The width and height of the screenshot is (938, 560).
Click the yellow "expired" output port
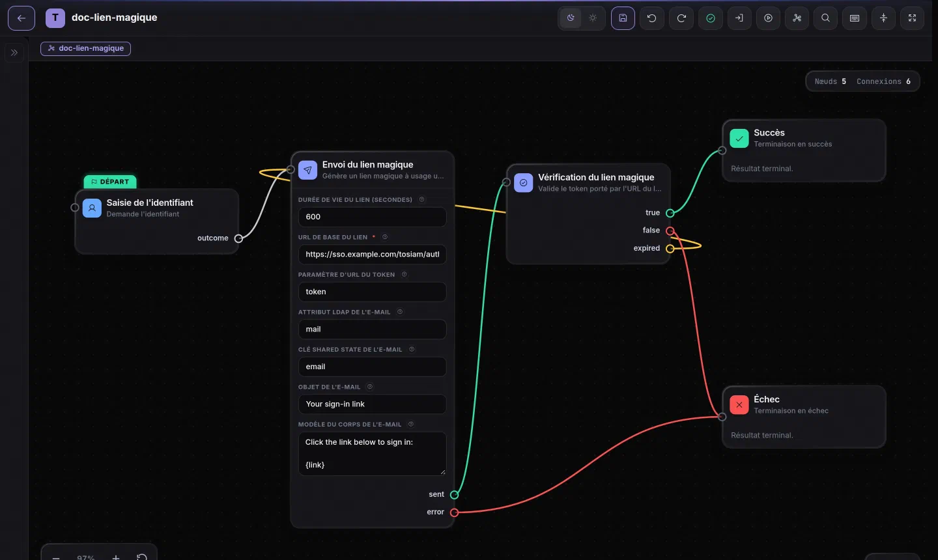coord(670,248)
